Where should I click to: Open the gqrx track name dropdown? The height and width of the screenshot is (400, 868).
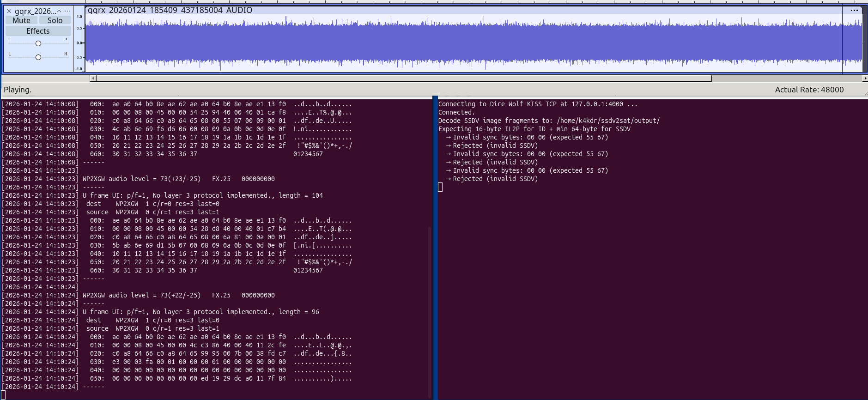35,11
